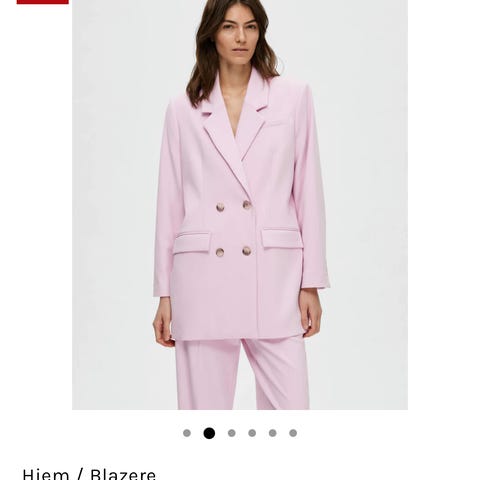Click the pink trousers in the photo

(x=242, y=375)
